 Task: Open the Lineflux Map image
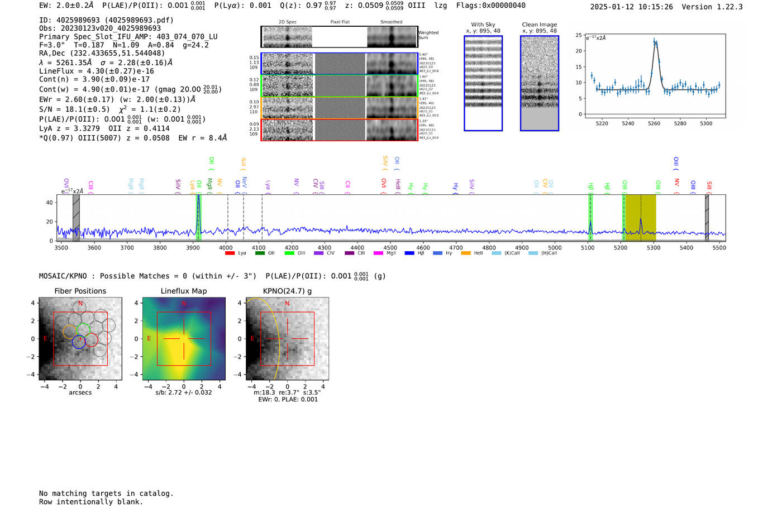click(x=184, y=339)
